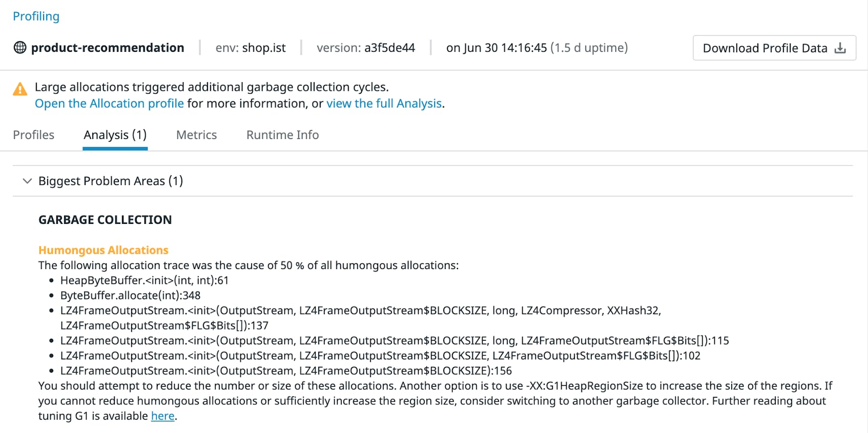Click the Humongous Allocations heading
Viewport: 868px width, 433px height.
point(104,250)
